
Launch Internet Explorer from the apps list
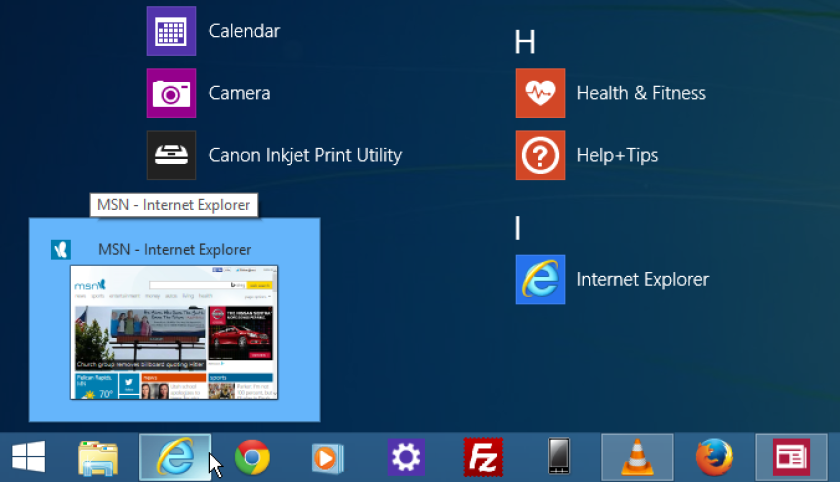pos(540,280)
